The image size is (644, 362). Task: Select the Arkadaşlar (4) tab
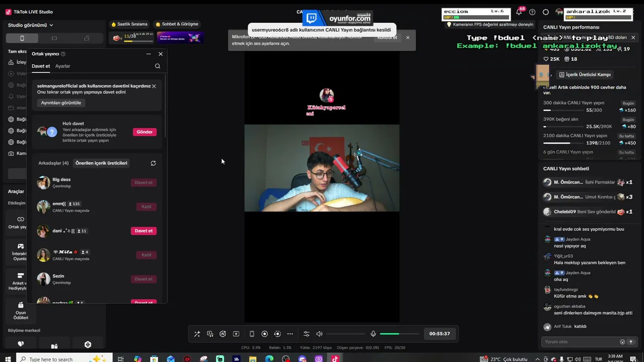(x=53, y=163)
